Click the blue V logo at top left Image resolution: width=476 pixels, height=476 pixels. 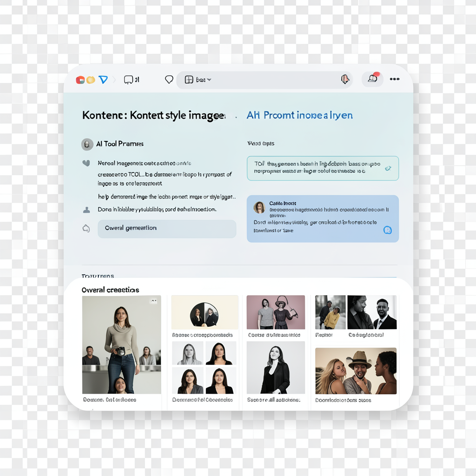[103, 79]
